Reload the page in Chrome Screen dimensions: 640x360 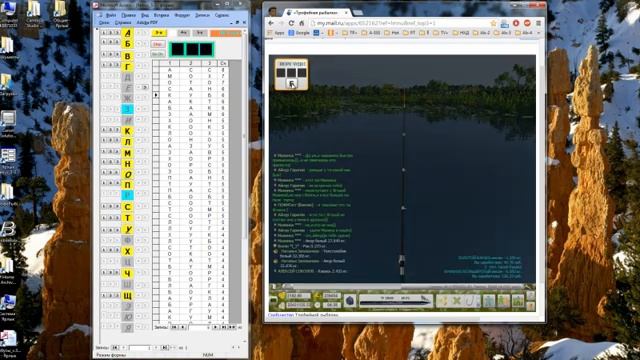tap(291, 23)
